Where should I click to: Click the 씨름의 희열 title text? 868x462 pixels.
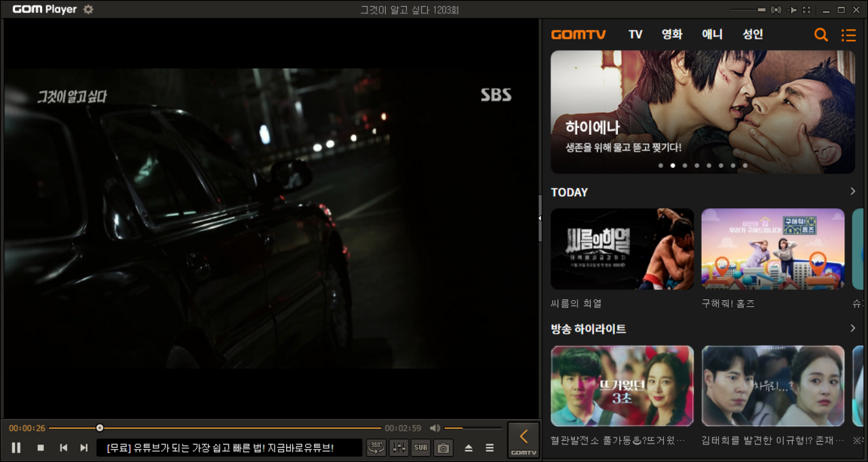[x=576, y=303]
